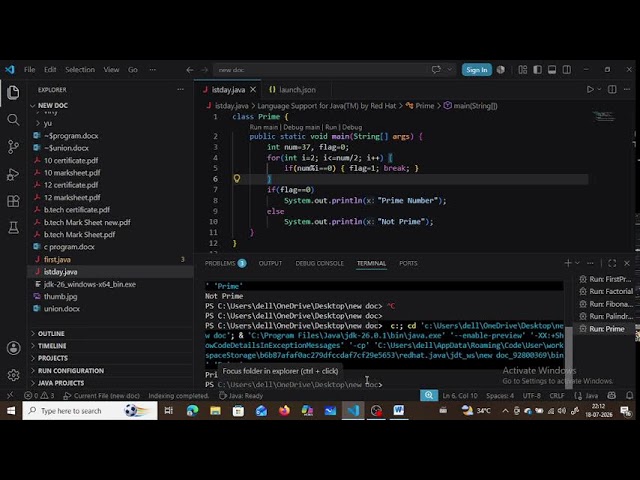
Task: Open the run button dropdown arrow
Action: (599, 89)
